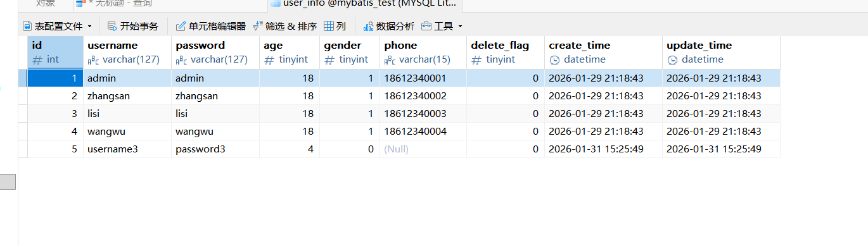The image size is (868, 246).
Task: Select the password column header
Action: 215,52
